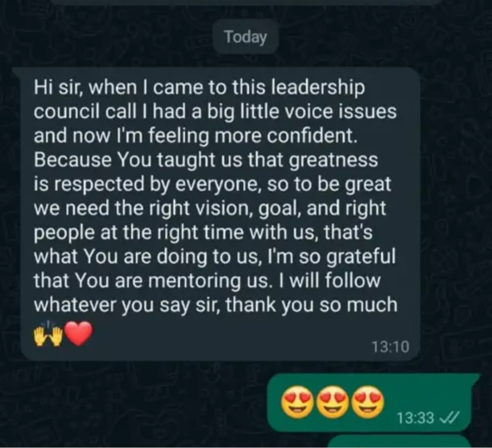Image resolution: width=492 pixels, height=448 pixels.
Task: Select the middle heart-eyes emoji
Action: coord(332,402)
